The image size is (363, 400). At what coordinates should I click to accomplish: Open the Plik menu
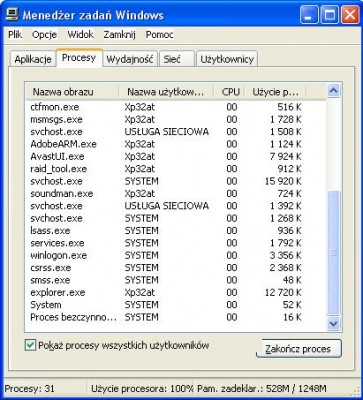pyautogui.click(x=15, y=35)
